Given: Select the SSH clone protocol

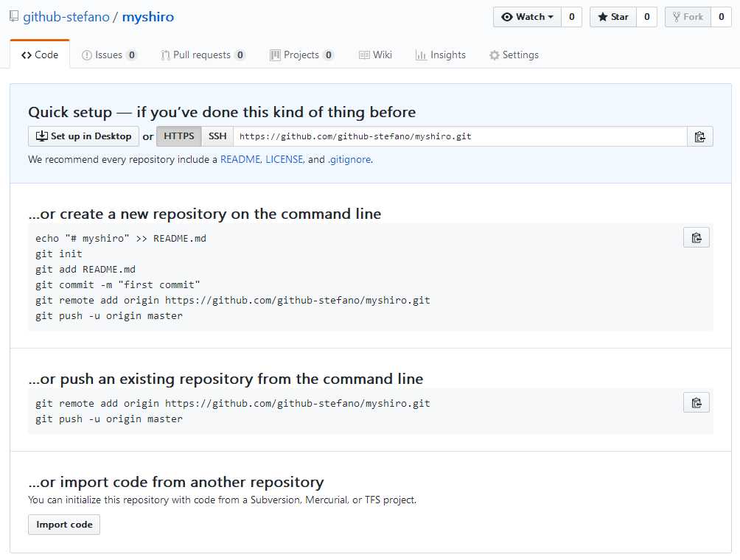Looking at the screenshot, I should pyautogui.click(x=217, y=136).
